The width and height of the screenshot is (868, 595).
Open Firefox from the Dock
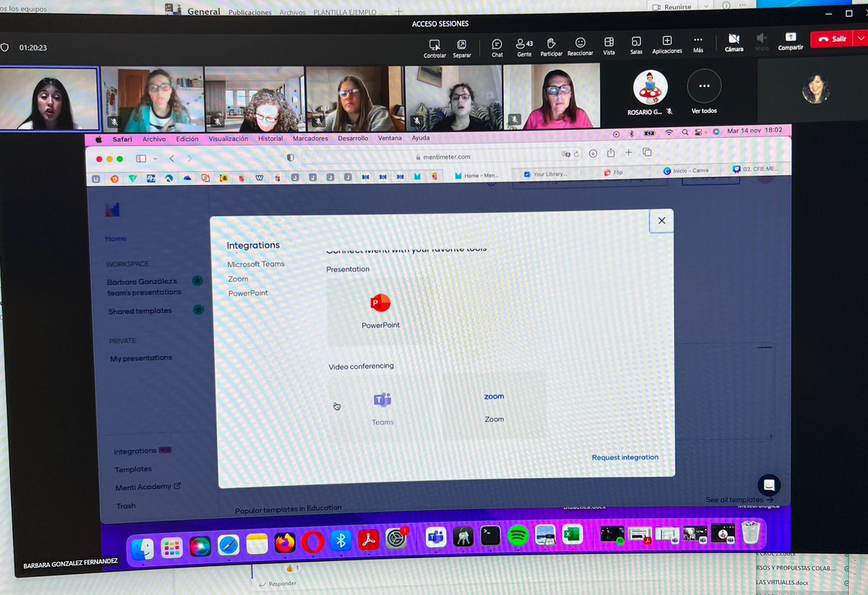(x=286, y=543)
